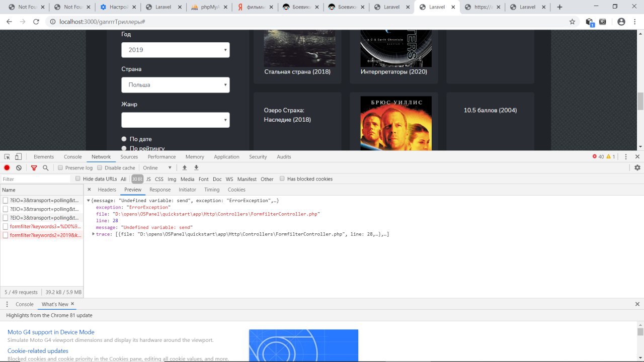Open the Chrome profile avatar
The image size is (644, 362).
pos(621,22)
